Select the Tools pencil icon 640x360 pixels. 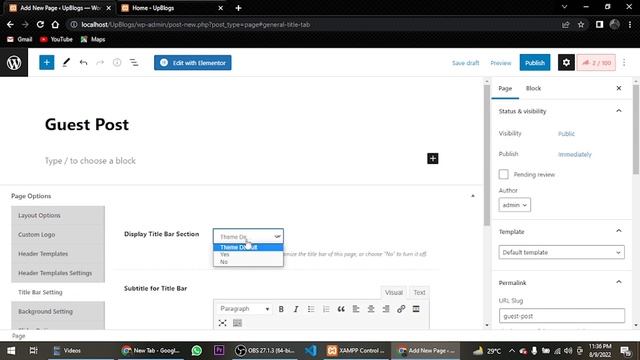coord(66,62)
